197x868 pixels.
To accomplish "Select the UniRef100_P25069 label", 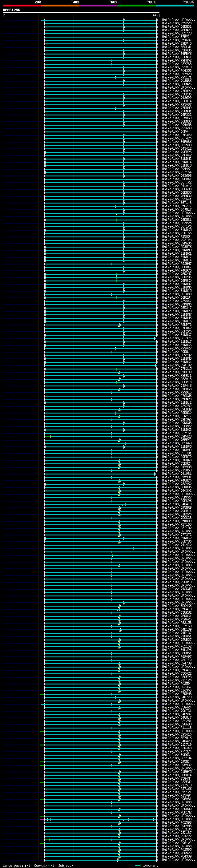I will (177, 118).
